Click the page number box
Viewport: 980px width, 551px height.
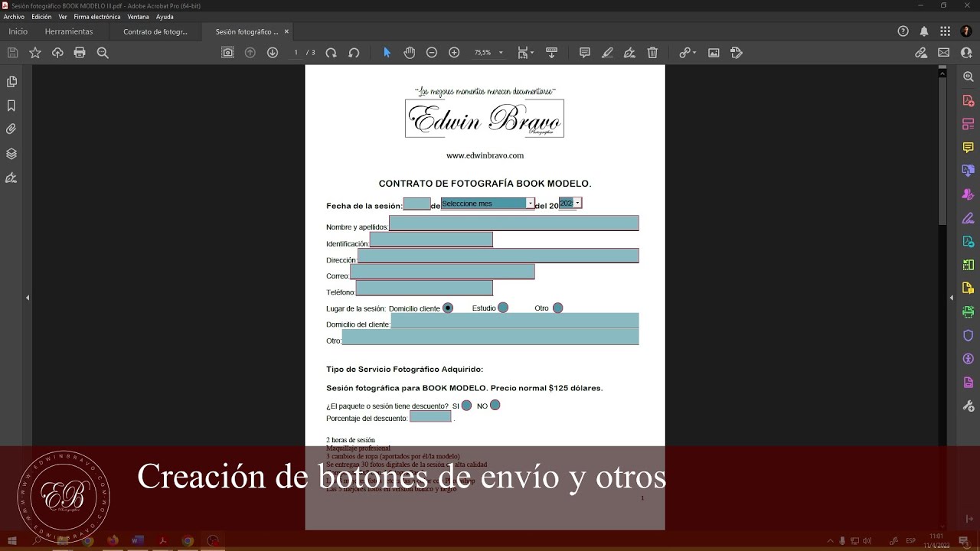pyautogui.click(x=296, y=53)
